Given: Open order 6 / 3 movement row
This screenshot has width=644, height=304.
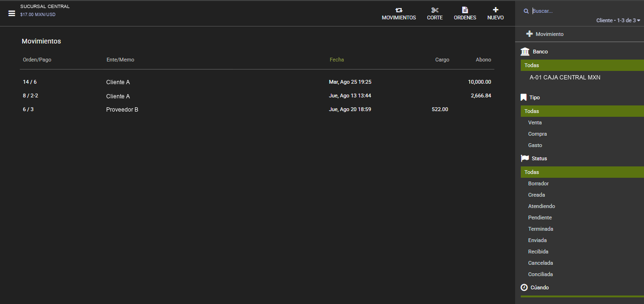Looking at the screenshot, I should [x=257, y=109].
